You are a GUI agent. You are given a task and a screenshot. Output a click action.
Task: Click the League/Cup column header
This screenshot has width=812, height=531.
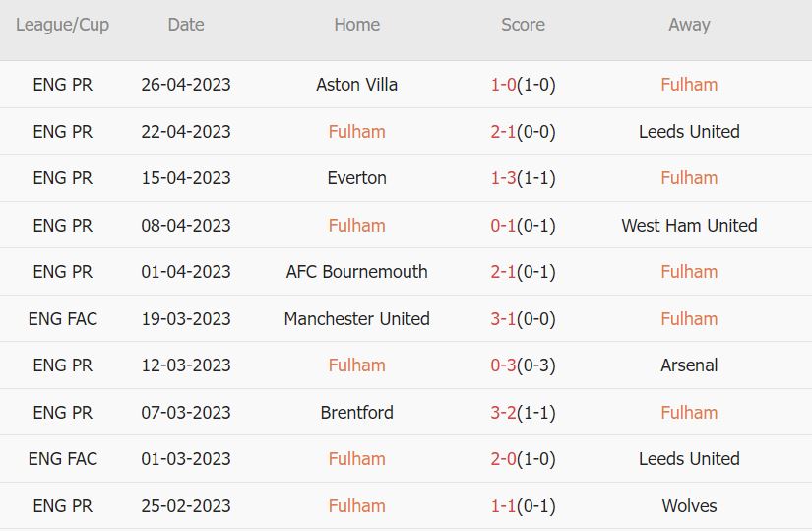click(x=63, y=25)
